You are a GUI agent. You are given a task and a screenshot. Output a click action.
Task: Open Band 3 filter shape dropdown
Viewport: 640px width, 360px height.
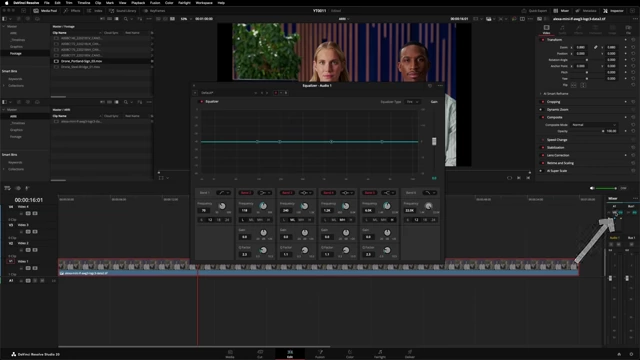[x=306, y=193]
